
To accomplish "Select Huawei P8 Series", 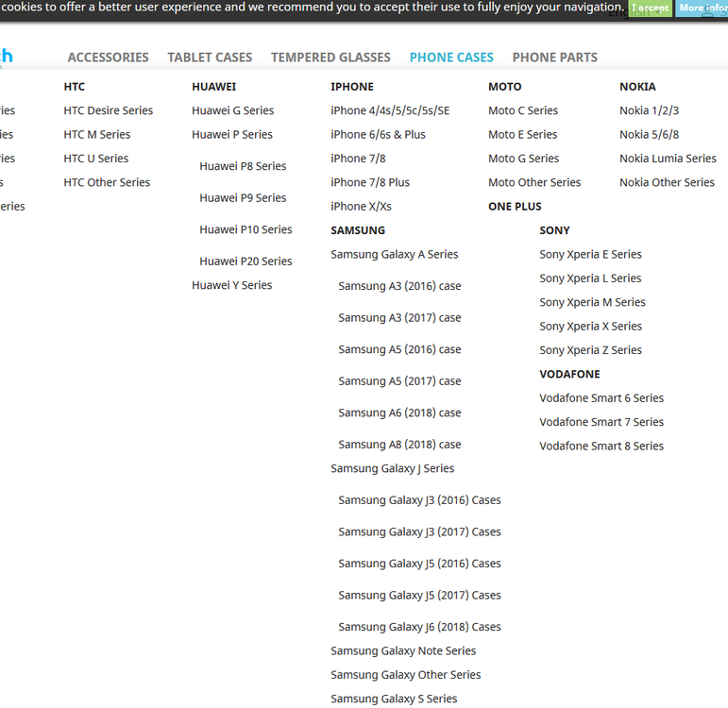I will pos(243,166).
